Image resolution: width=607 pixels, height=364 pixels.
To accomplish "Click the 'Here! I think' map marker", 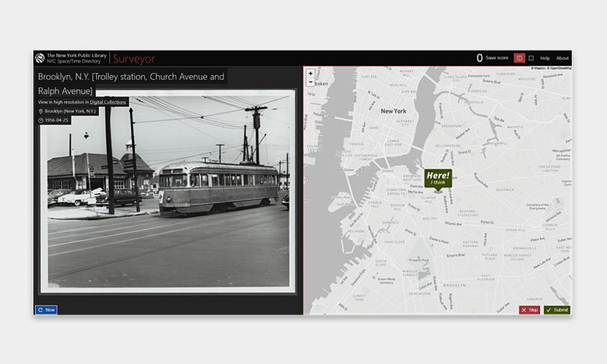I will pos(438,178).
